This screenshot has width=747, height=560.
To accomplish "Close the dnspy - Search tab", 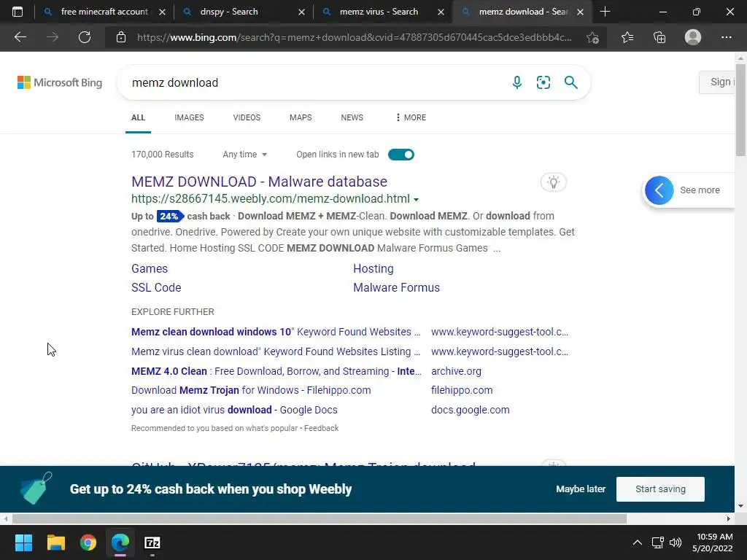I will (x=301, y=12).
